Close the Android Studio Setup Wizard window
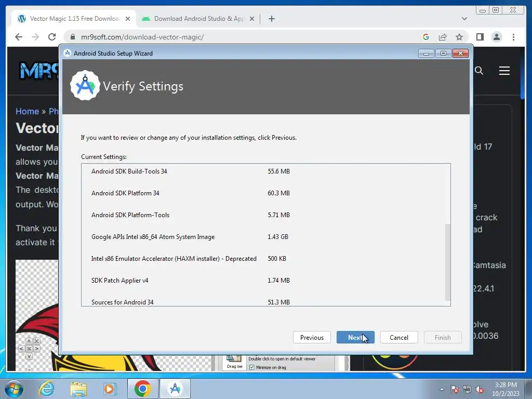 (460, 54)
